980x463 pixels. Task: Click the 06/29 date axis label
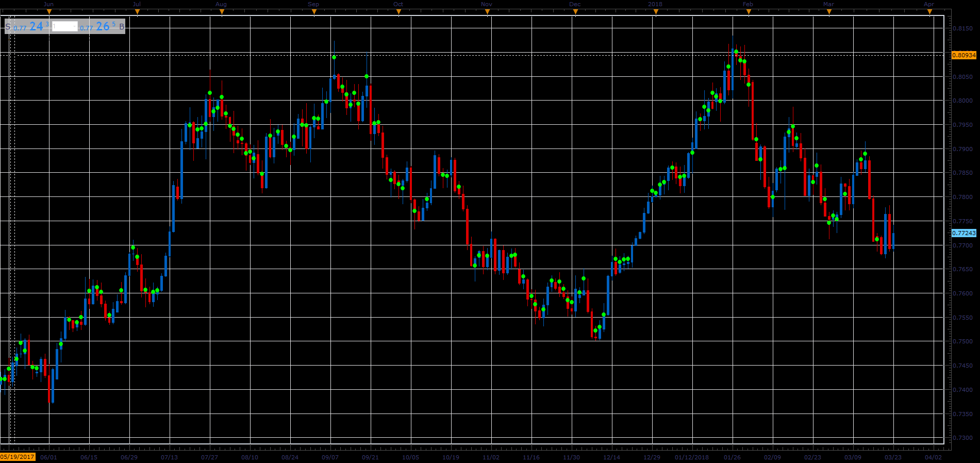[x=129, y=457]
